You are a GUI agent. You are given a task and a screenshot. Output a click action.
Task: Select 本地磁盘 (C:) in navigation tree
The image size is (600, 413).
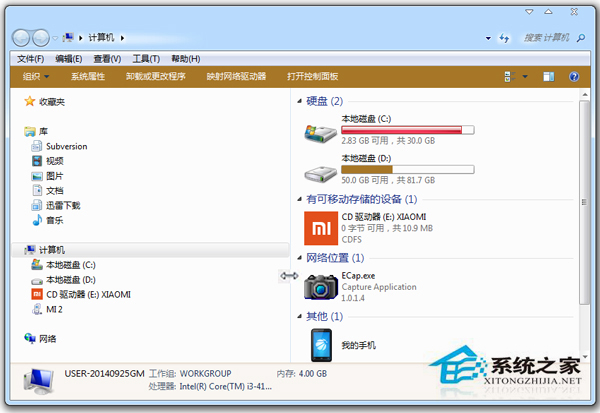coord(64,265)
